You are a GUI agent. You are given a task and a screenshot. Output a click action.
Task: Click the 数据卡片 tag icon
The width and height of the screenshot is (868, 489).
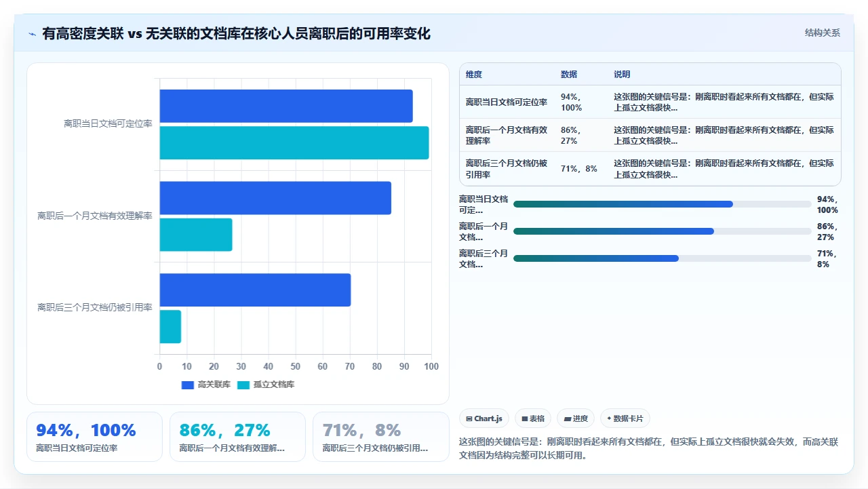[610, 419]
